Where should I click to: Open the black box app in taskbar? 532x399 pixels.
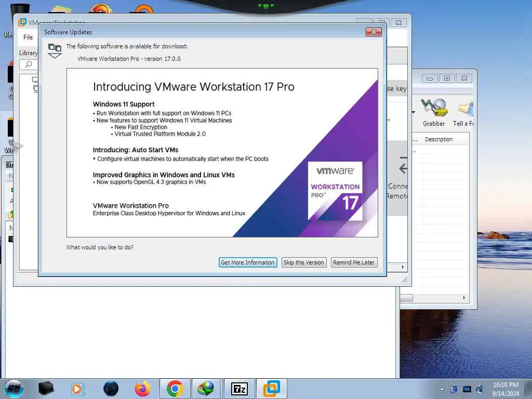pos(46,389)
